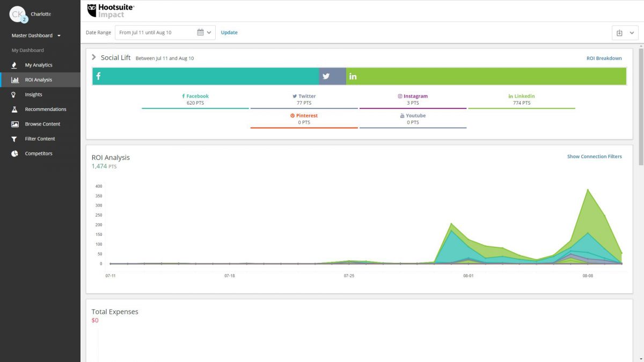644x362 pixels.
Task: Open the Insights section
Action: 40,94
